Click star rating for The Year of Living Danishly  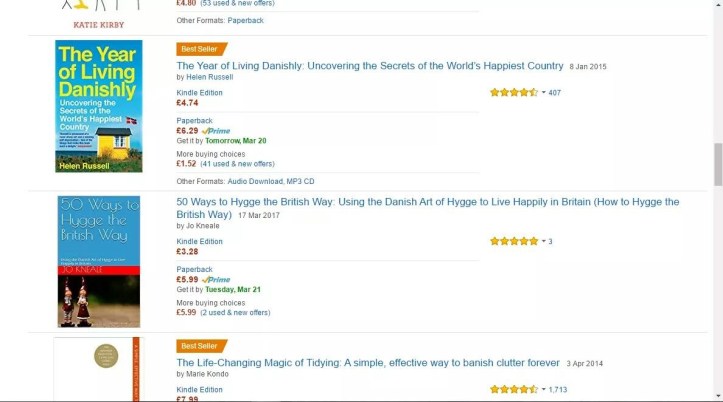(x=513, y=92)
